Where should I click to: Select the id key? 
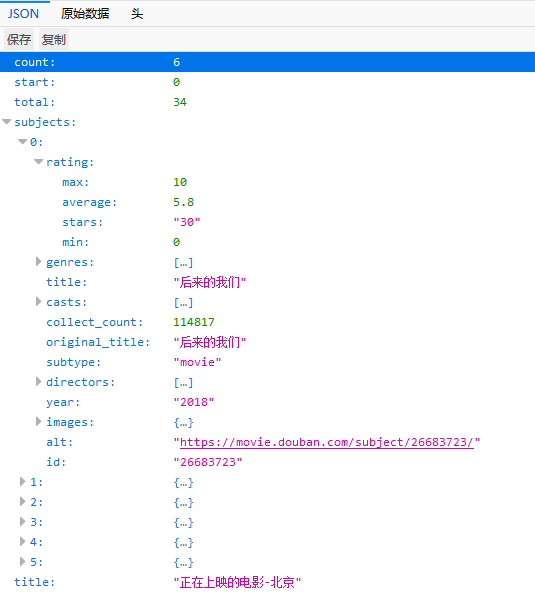click(56, 462)
